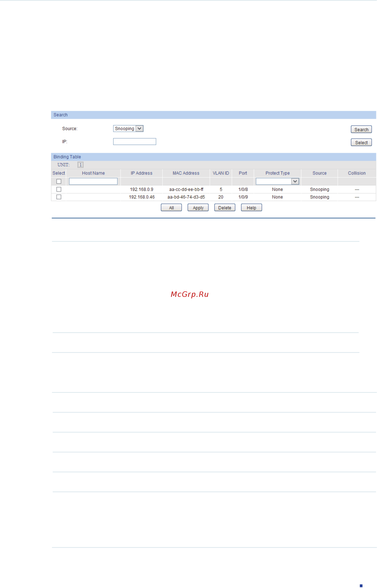
Task: Click the Host Name column header
Action: [x=93, y=173]
